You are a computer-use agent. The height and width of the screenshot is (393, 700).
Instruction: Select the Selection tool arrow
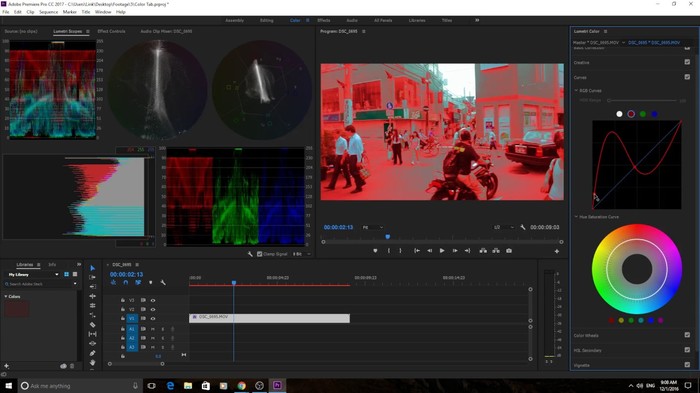pyautogui.click(x=92, y=268)
